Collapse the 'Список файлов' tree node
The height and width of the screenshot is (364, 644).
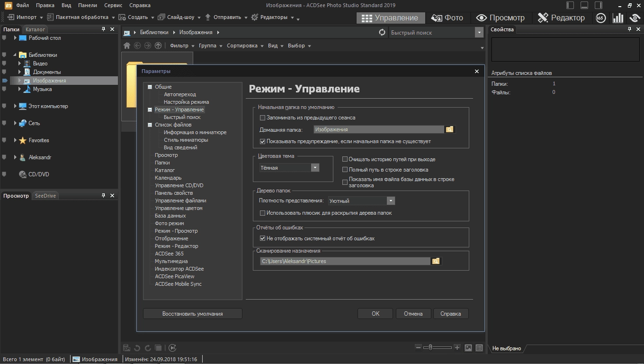pos(150,125)
